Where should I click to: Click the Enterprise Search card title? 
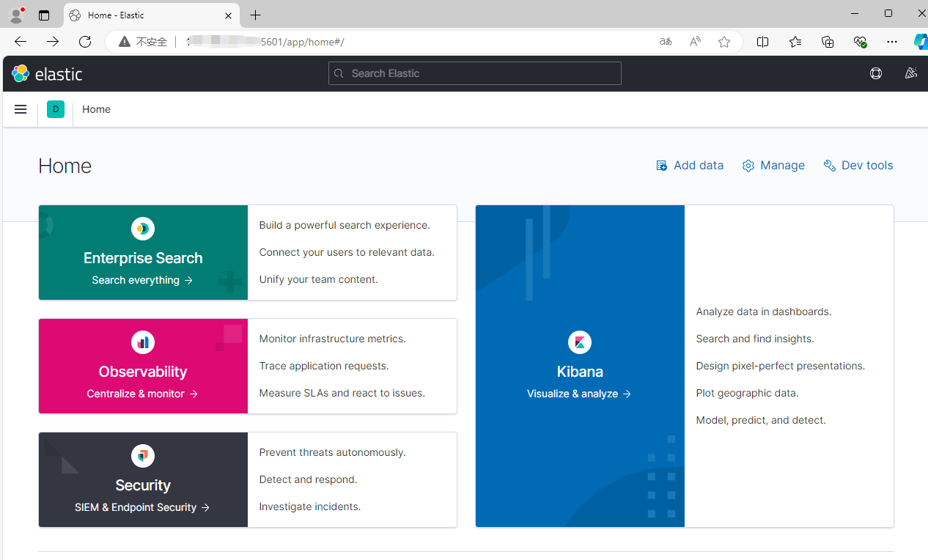coord(143,258)
